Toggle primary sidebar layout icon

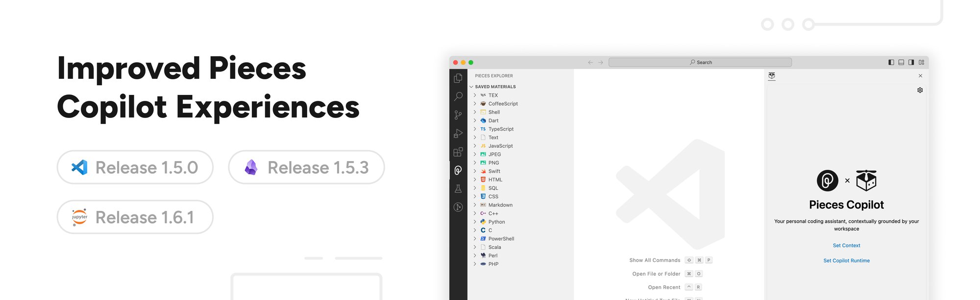coord(891,62)
